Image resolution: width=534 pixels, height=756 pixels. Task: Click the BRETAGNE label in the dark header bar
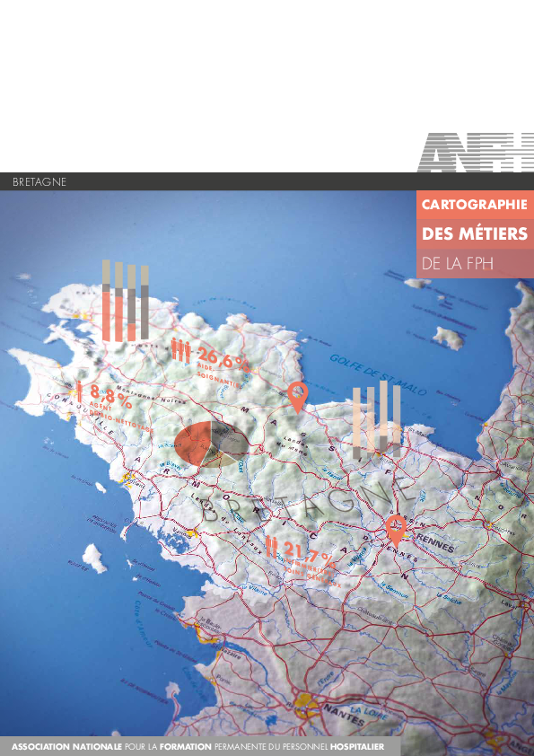tap(39, 181)
